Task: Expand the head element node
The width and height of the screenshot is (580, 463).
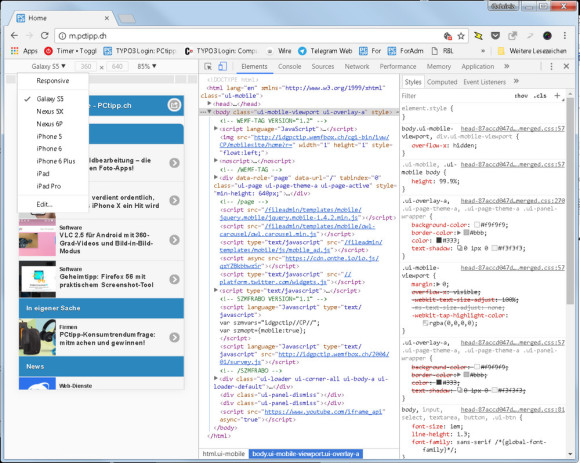Action: pyautogui.click(x=209, y=104)
